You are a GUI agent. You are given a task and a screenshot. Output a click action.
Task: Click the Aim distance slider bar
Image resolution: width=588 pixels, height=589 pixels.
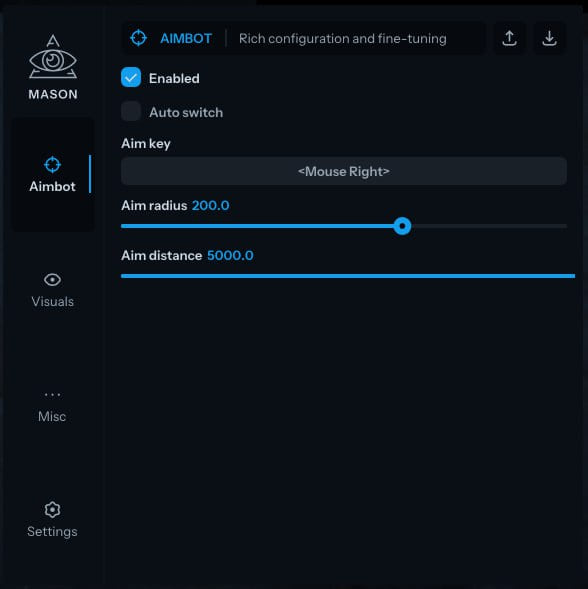(x=348, y=276)
